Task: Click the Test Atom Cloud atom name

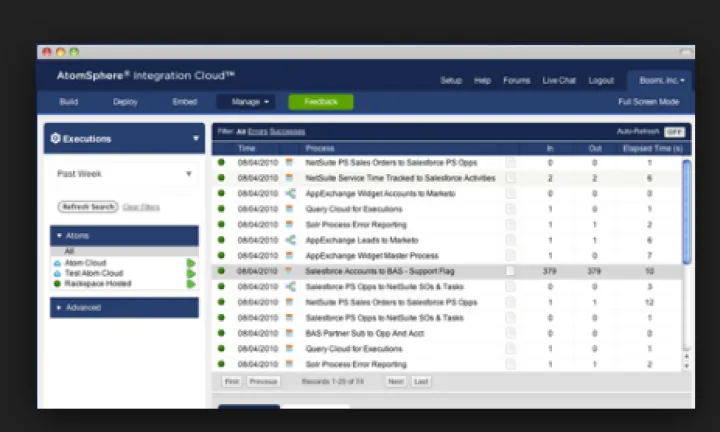Action: [94, 273]
